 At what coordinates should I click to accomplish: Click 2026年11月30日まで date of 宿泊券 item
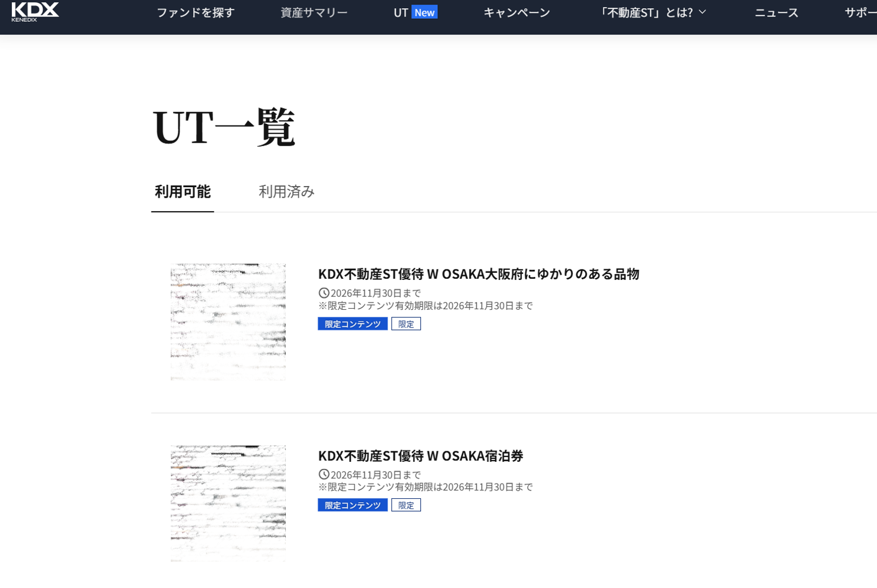376,475
